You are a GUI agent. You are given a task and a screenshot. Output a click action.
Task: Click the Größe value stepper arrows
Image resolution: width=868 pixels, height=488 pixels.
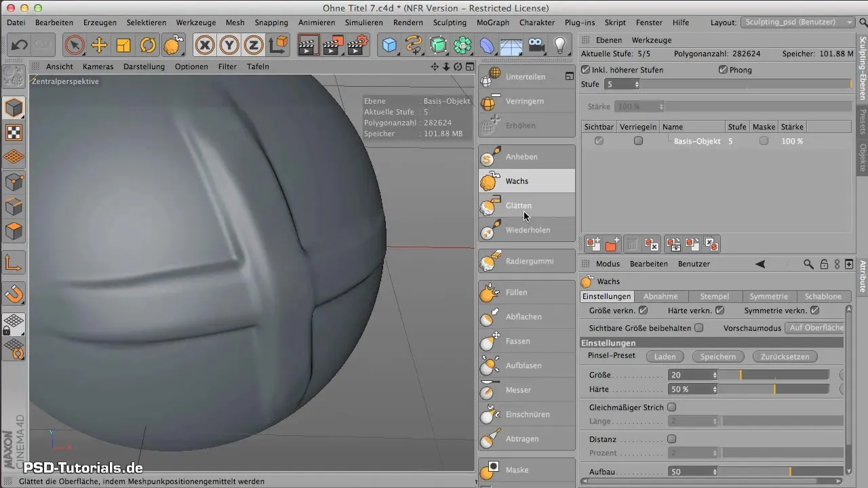(x=715, y=375)
